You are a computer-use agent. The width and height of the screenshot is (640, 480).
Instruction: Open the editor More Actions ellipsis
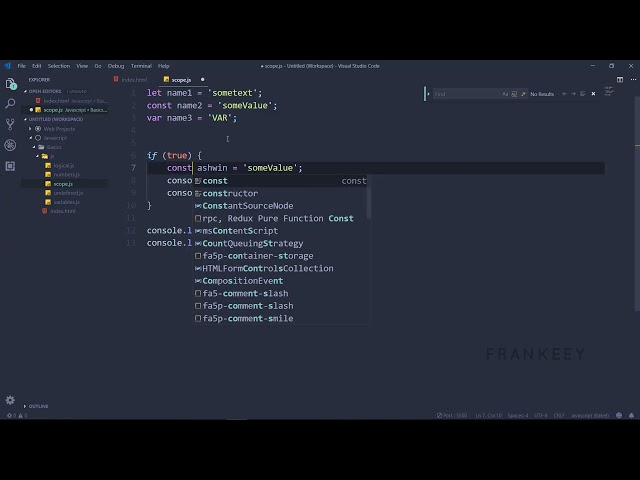point(633,80)
